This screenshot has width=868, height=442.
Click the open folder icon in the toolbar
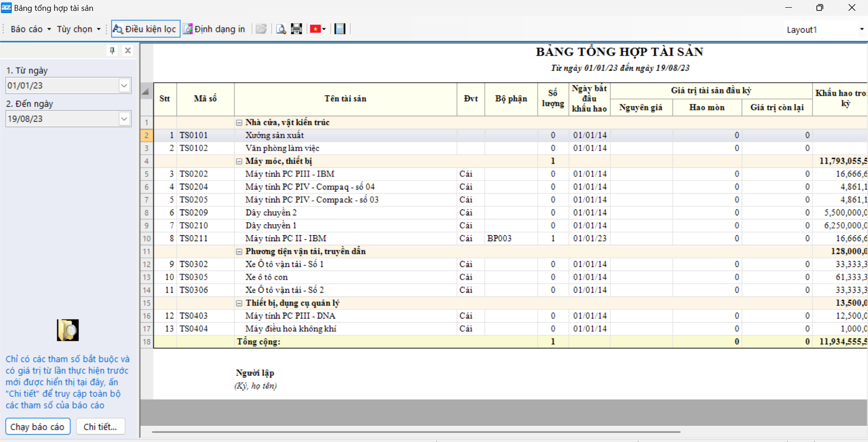261,29
